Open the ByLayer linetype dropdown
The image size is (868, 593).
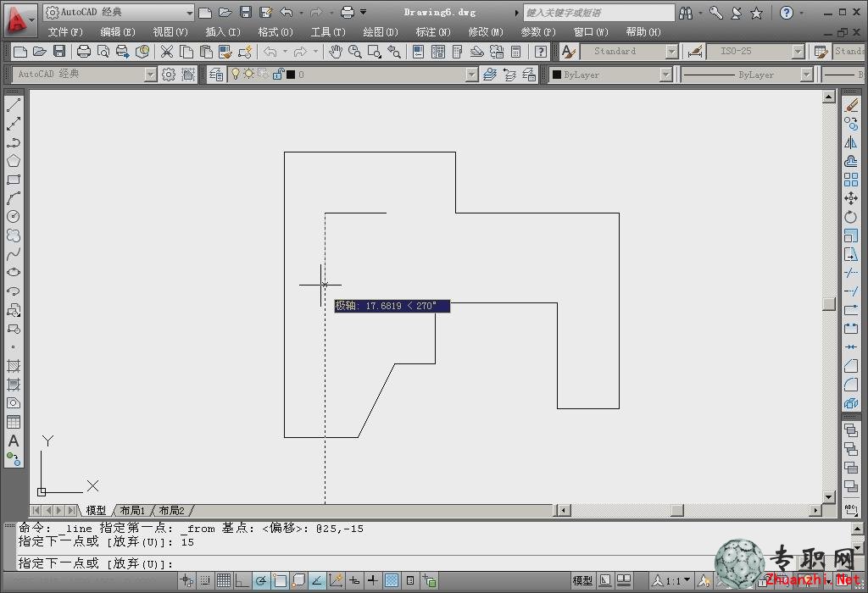click(807, 75)
